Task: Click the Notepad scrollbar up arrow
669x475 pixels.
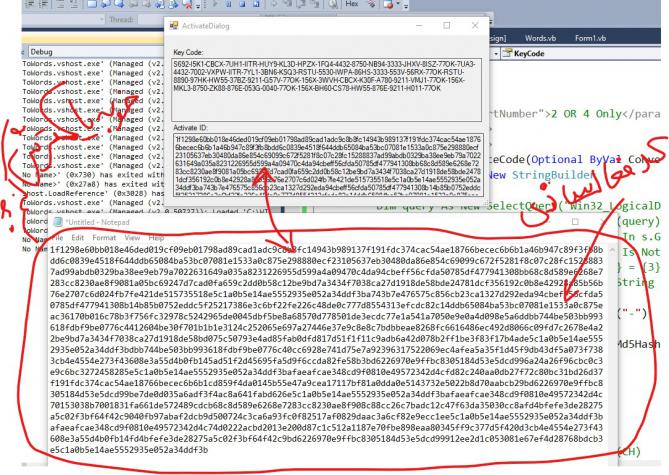Action: pos(612,251)
